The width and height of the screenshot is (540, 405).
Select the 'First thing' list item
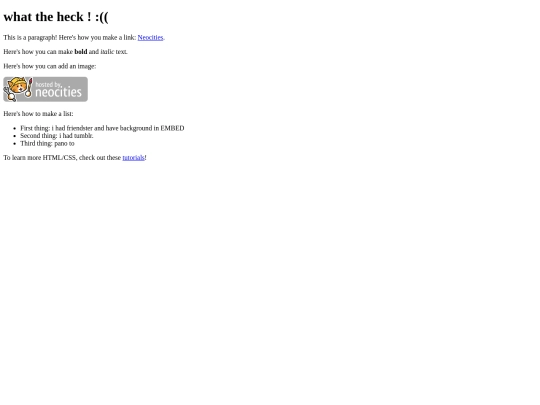[x=102, y=128]
